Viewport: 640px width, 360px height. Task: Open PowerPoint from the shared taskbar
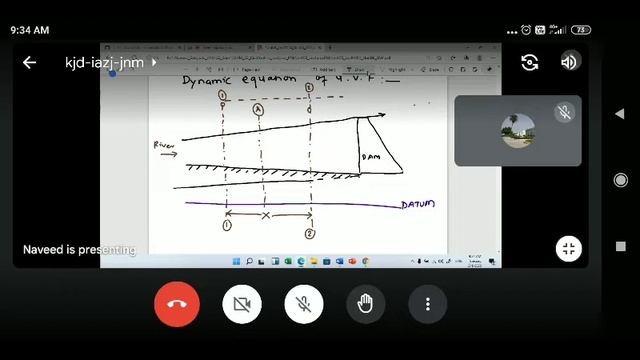(352, 261)
